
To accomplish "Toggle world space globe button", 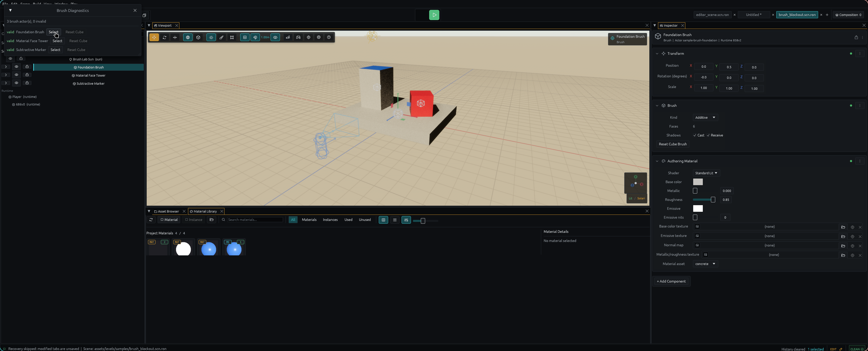I will pos(188,38).
